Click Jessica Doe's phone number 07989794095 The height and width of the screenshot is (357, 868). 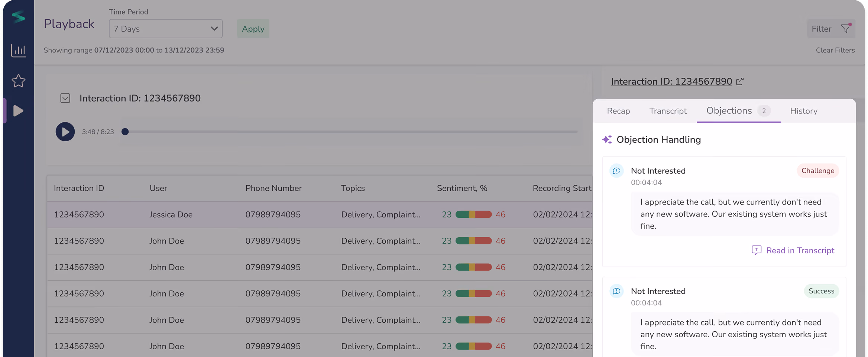click(273, 215)
